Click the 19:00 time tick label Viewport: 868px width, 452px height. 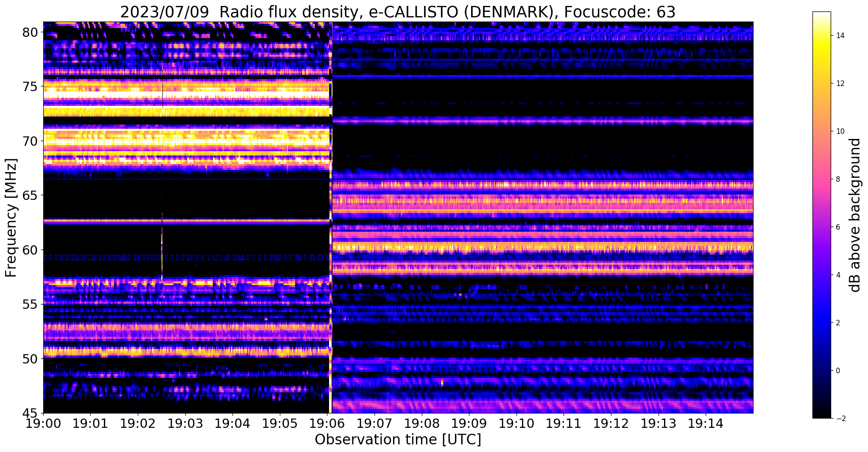[43, 423]
